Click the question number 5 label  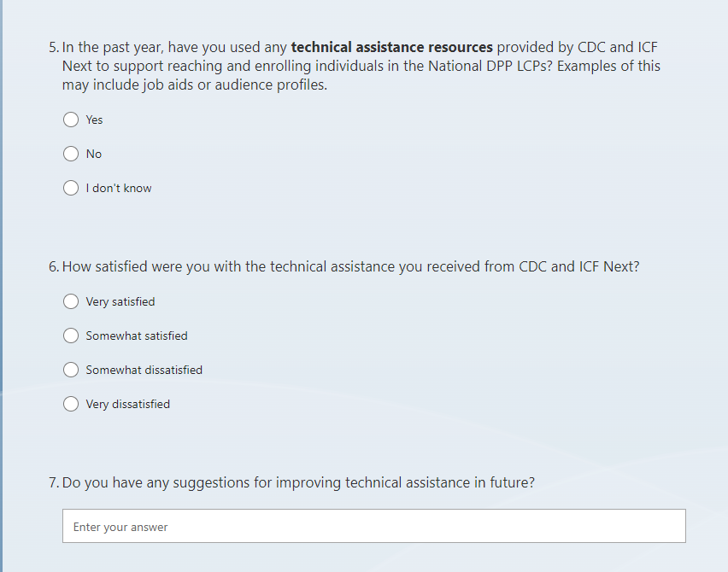tap(54, 47)
